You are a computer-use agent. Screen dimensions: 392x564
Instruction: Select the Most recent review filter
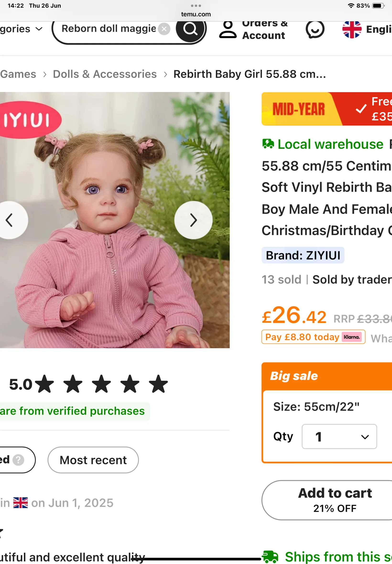click(x=93, y=460)
